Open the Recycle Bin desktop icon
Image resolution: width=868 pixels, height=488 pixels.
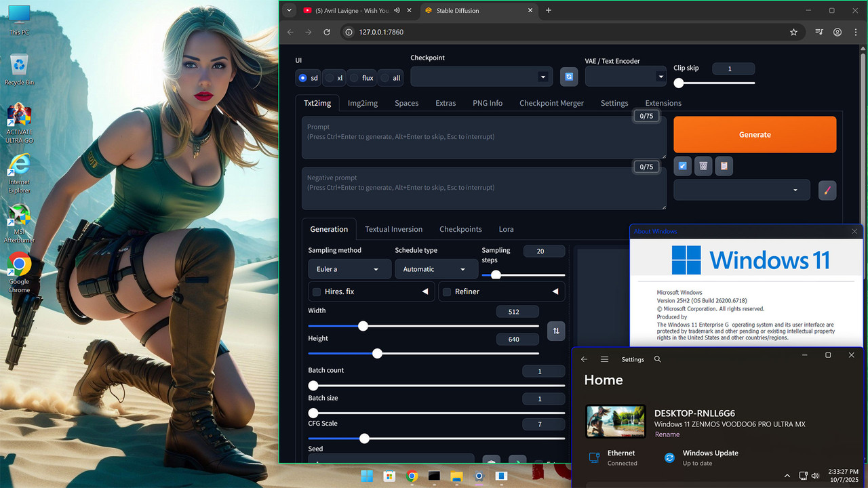coord(19,69)
